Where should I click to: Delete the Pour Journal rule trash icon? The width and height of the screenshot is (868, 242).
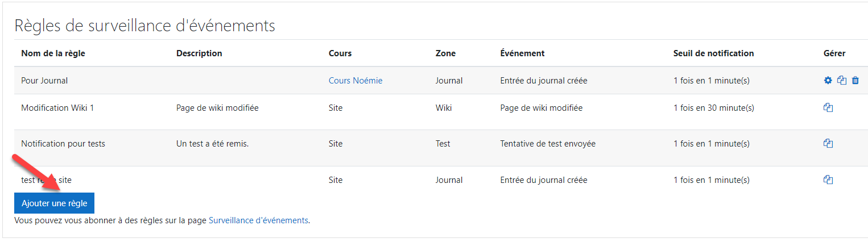[855, 81]
